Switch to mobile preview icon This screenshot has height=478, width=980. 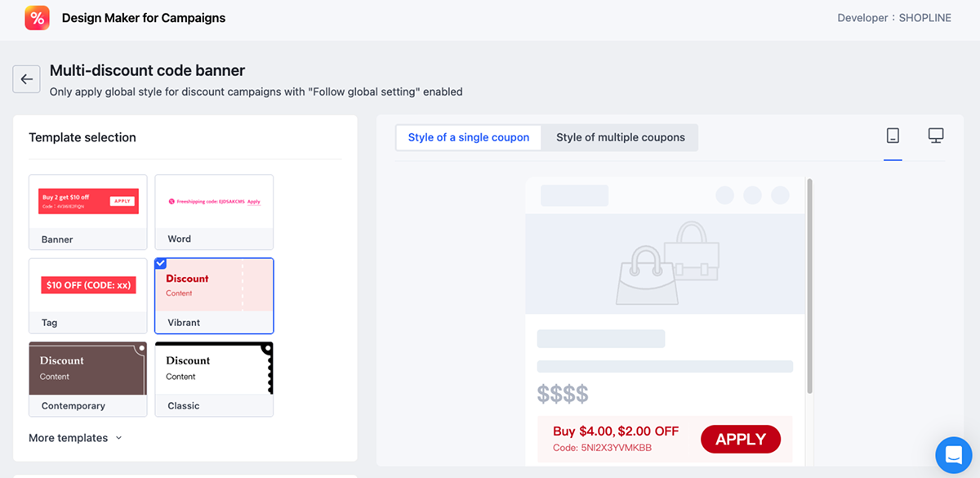pos(893,136)
